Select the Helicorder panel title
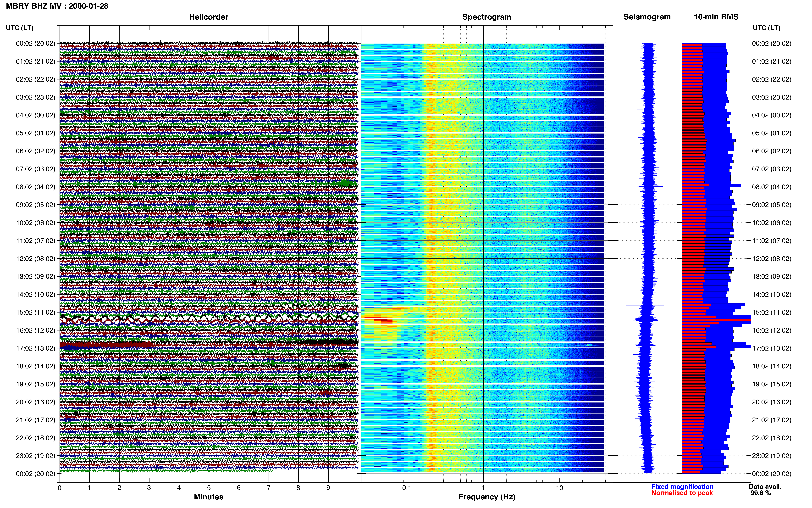 coord(209,17)
